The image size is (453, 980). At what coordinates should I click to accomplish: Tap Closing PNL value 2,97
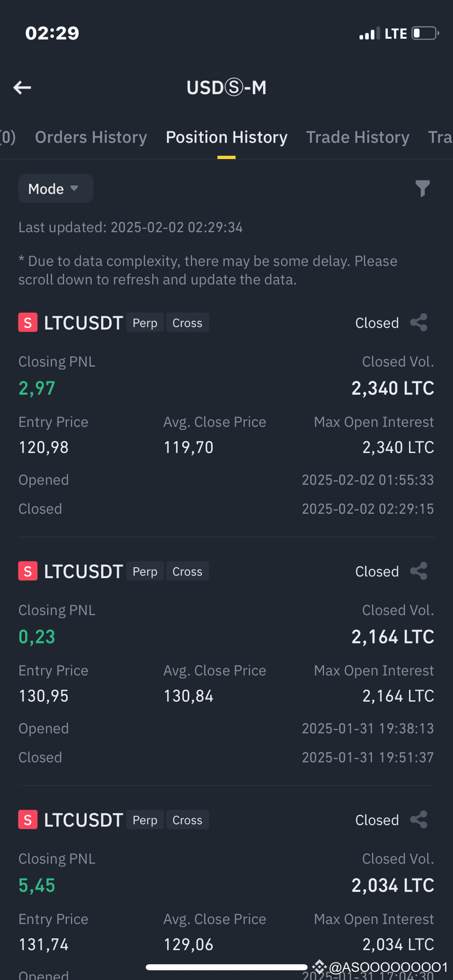click(37, 388)
